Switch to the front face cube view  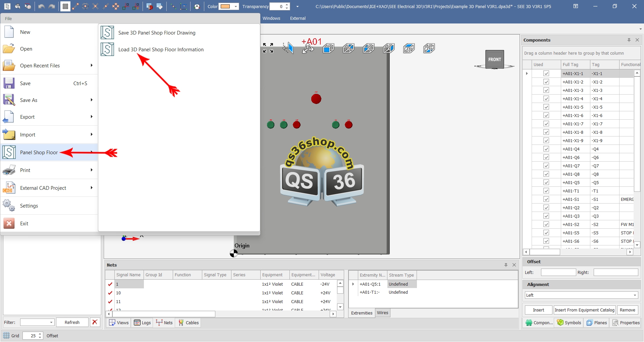pyautogui.click(x=328, y=49)
